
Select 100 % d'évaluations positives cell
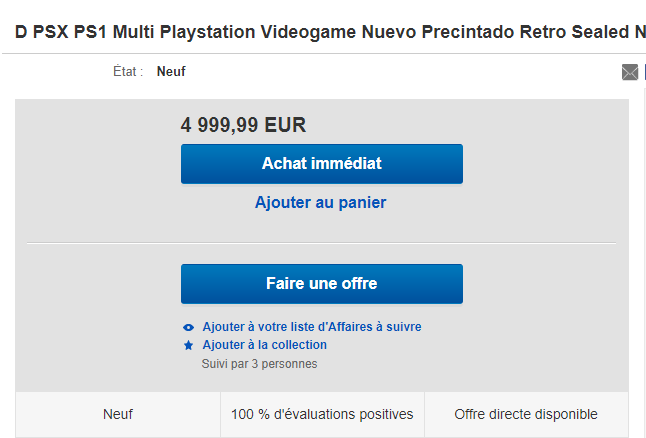point(322,414)
